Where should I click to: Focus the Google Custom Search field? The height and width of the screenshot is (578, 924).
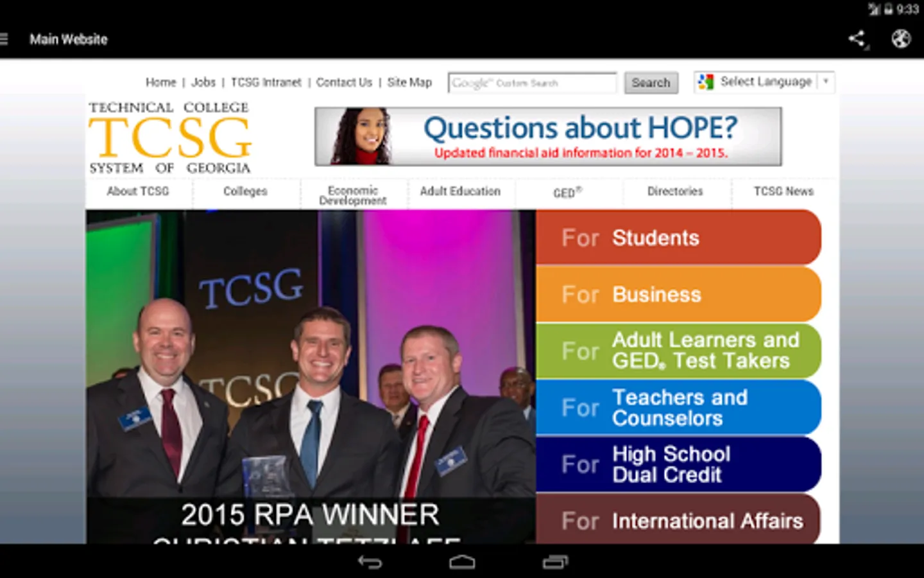(533, 83)
